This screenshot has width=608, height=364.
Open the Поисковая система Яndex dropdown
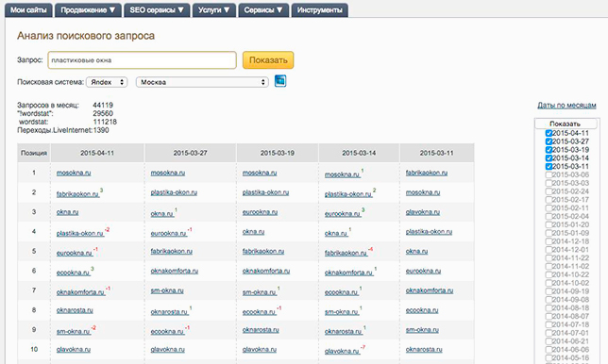pyautogui.click(x=107, y=82)
